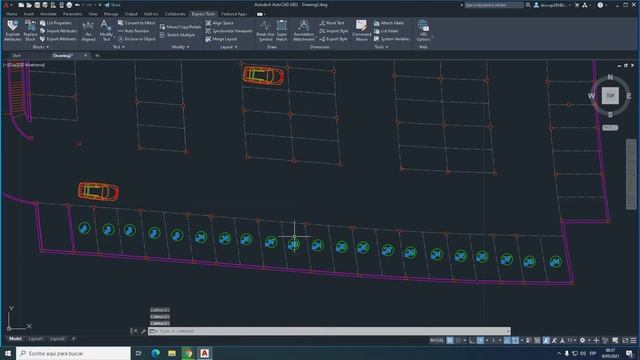The height and width of the screenshot is (360, 640).
Task: Open the System Variables editor
Action: click(392, 39)
